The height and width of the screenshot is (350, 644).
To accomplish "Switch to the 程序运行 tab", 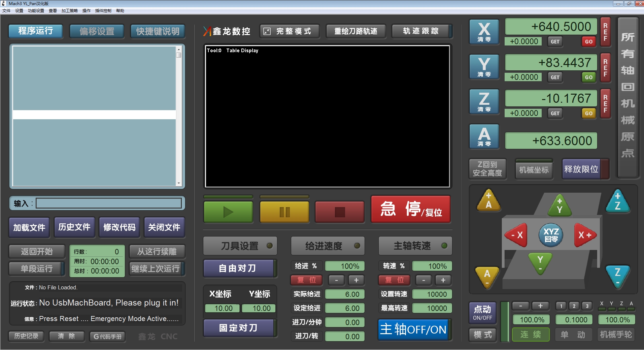I will coord(35,31).
